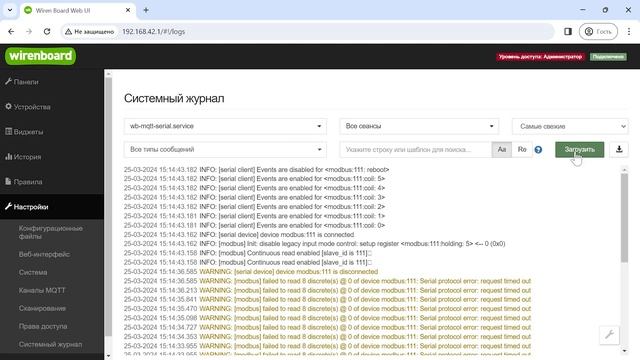Viewport: 640px width, 360px height.
Task: Click log line Events enabled for modbus:111:coil: 0
Action: [254, 225]
